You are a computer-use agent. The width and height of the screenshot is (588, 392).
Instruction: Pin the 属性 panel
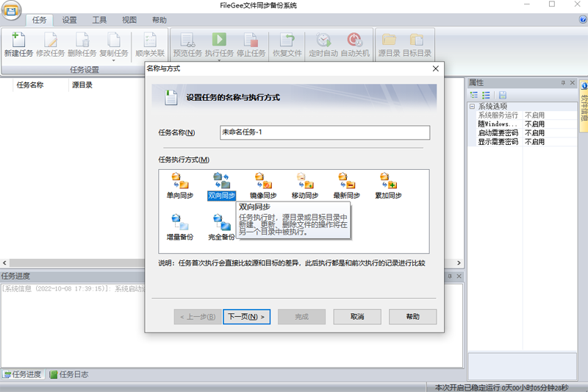[563, 82]
